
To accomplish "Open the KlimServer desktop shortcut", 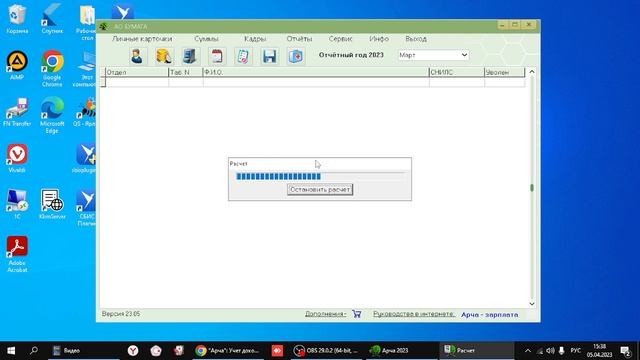I will (x=52, y=204).
